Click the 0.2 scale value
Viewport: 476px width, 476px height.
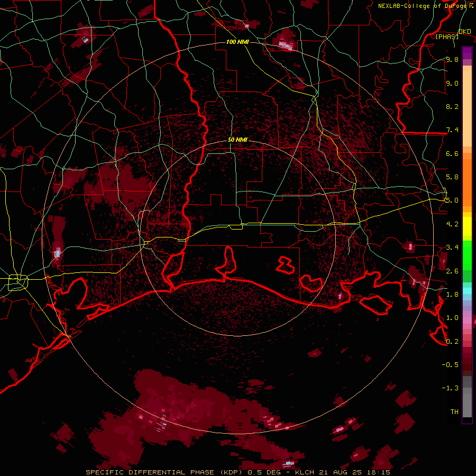coord(452,342)
